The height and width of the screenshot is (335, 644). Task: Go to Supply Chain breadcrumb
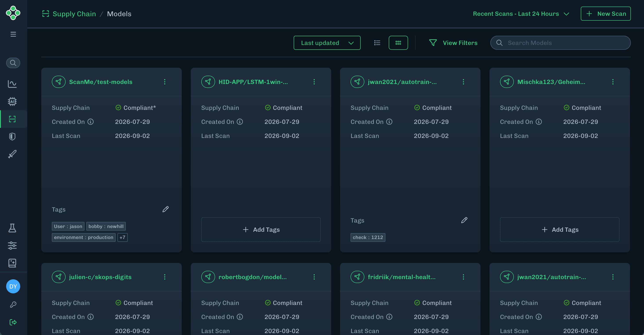click(x=74, y=14)
